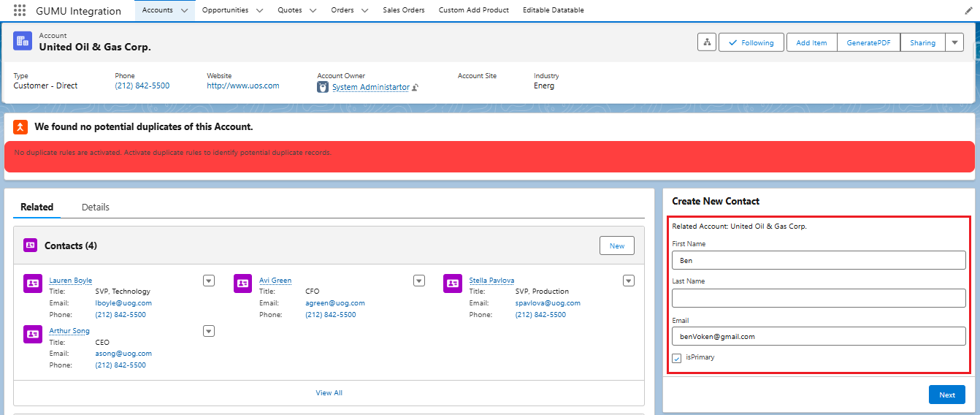The image size is (980, 415).
Task: Open the Sales Orders tab
Action: (404, 10)
